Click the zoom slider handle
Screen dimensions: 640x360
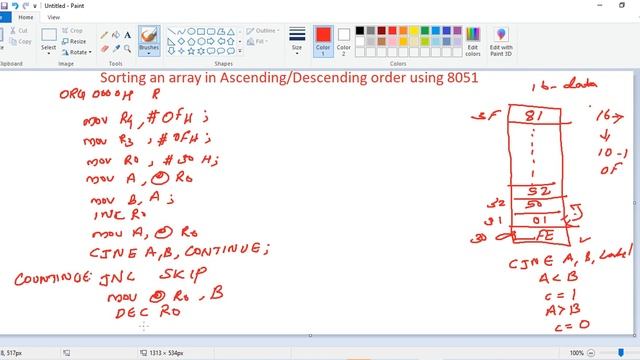621,353
